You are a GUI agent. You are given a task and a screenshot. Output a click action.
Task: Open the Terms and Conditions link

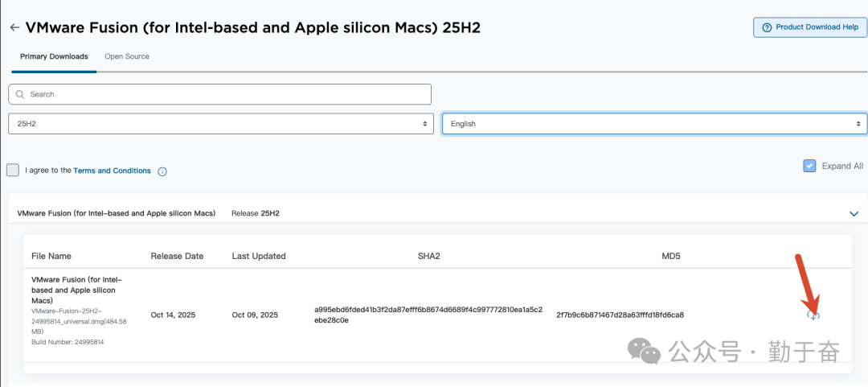click(112, 171)
